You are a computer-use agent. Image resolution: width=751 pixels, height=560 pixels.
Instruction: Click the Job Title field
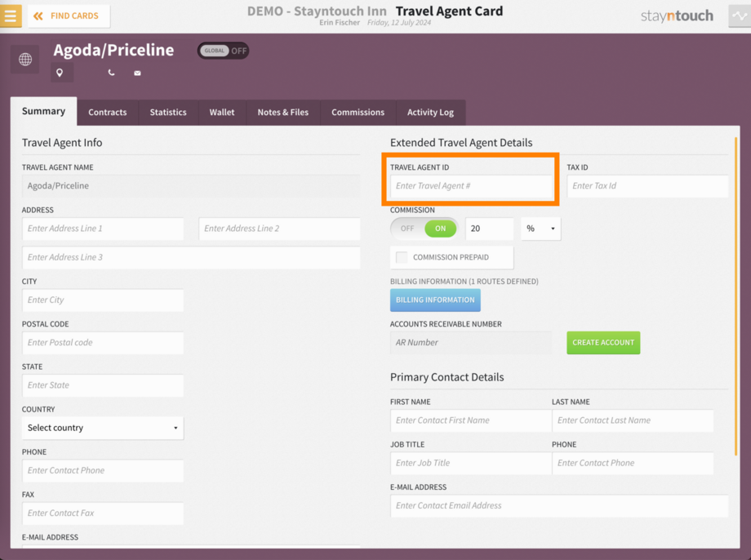point(471,463)
